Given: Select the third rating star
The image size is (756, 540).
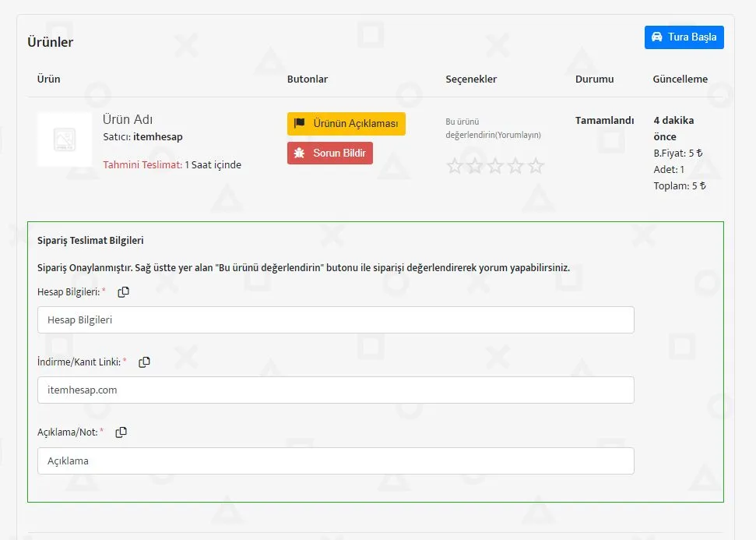Looking at the screenshot, I should [x=495, y=166].
